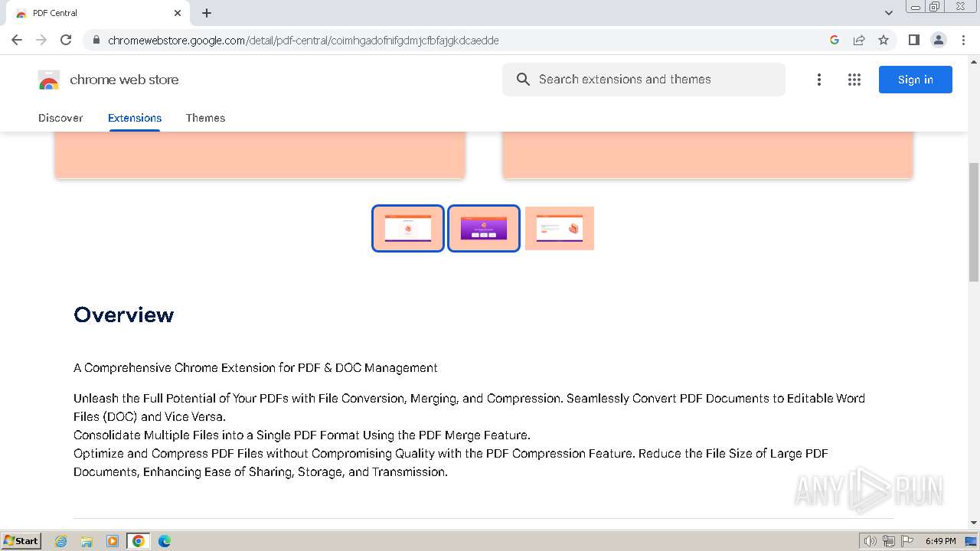
Task: Go forward with the browser arrow
Action: coord(41,40)
